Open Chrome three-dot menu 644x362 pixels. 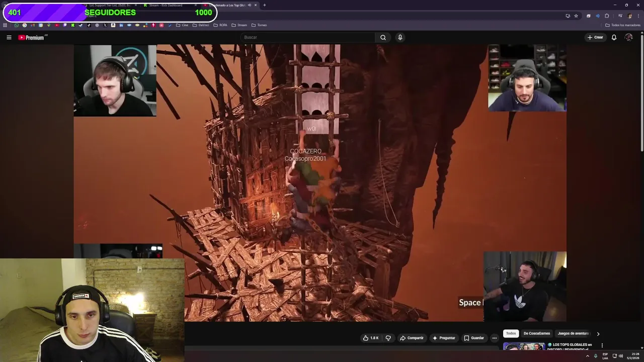(x=638, y=16)
